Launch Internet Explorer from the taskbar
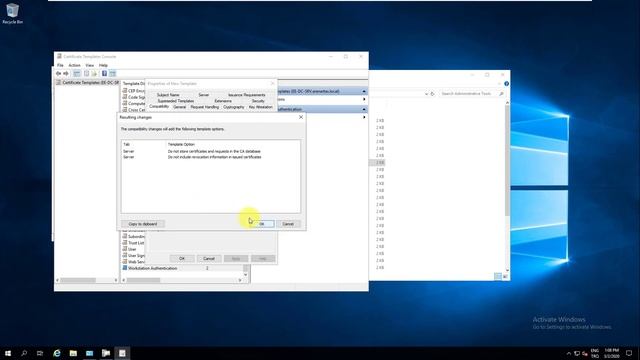The height and width of the screenshot is (360, 640). point(57,353)
